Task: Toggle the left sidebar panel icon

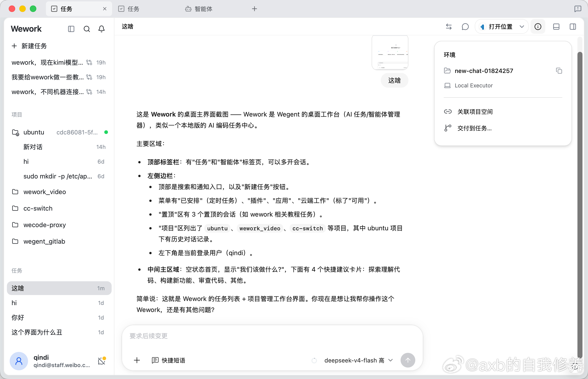Action: (71, 29)
